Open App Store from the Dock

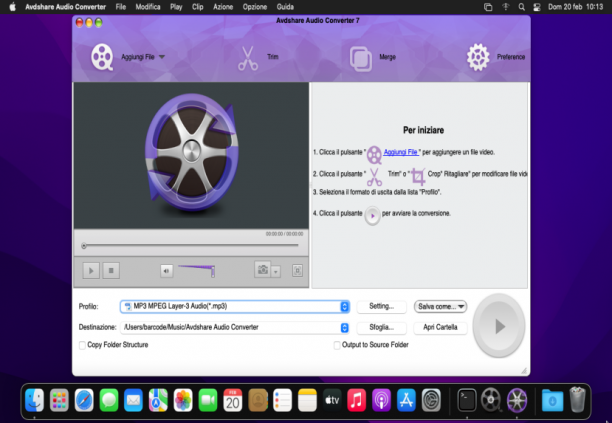point(406,400)
